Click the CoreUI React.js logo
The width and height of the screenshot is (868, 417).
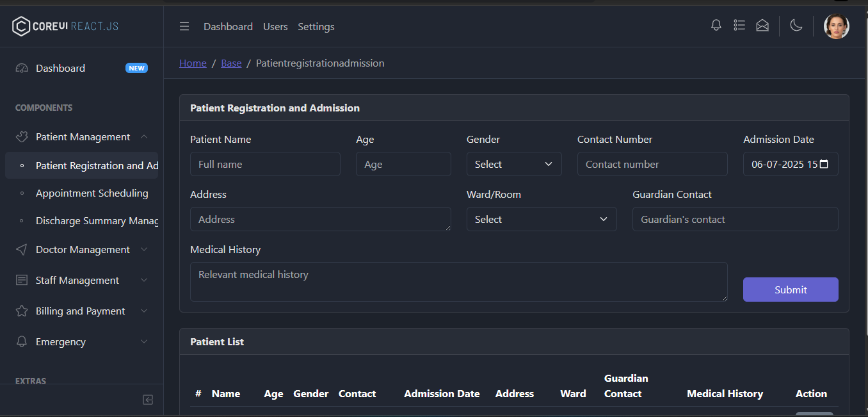point(65,26)
